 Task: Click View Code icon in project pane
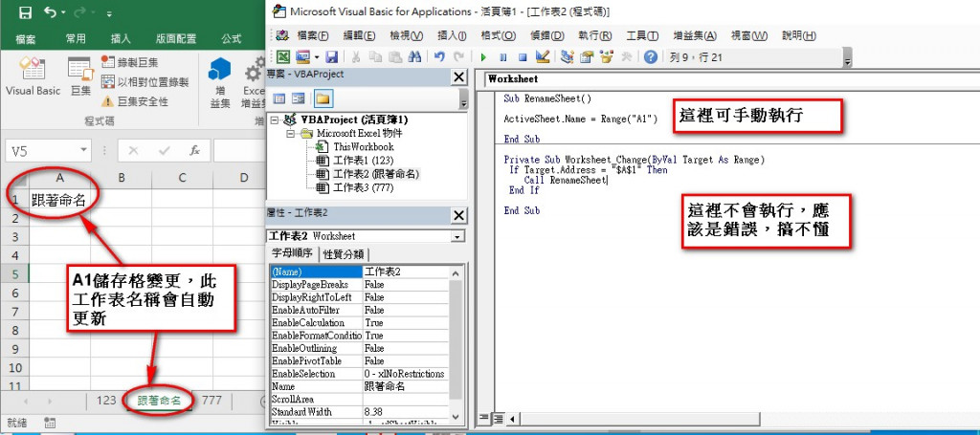pos(279,98)
